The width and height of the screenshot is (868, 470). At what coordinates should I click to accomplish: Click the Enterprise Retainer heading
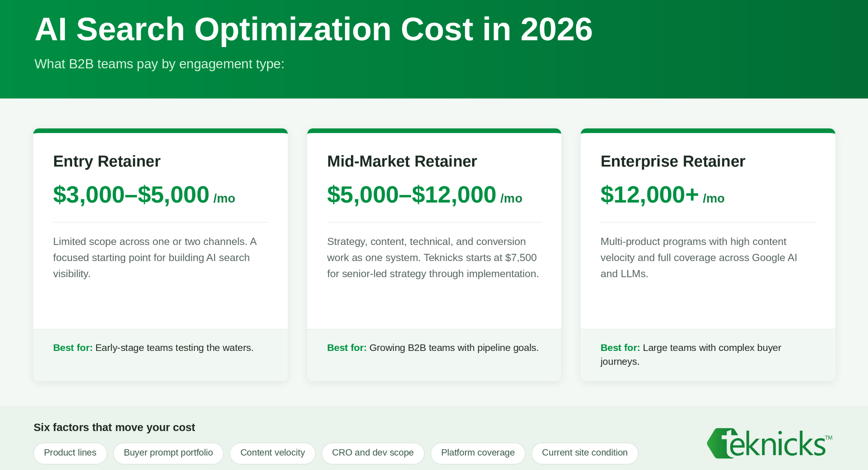pyautogui.click(x=673, y=161)
